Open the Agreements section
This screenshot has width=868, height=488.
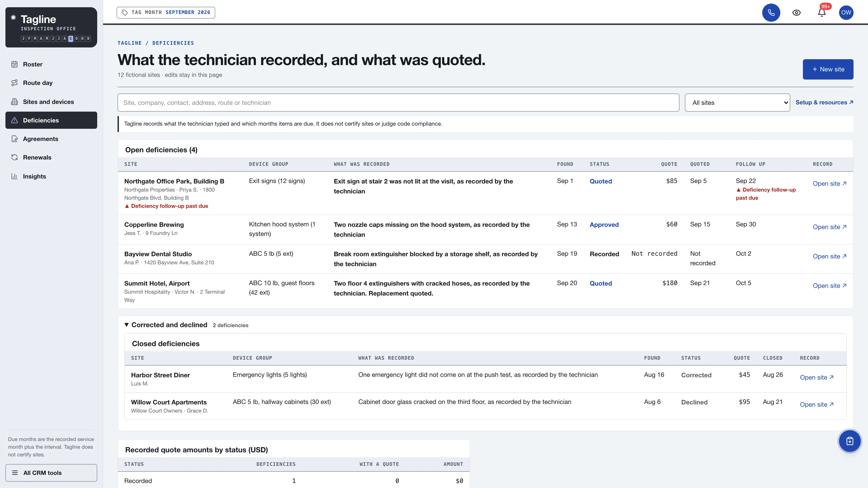tap(51, 139)
